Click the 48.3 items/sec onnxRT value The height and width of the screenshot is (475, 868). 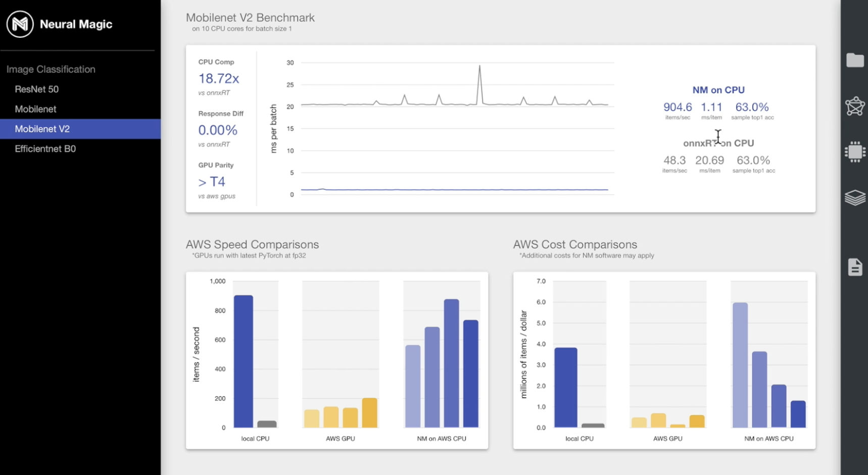click(x=674, y=160)
